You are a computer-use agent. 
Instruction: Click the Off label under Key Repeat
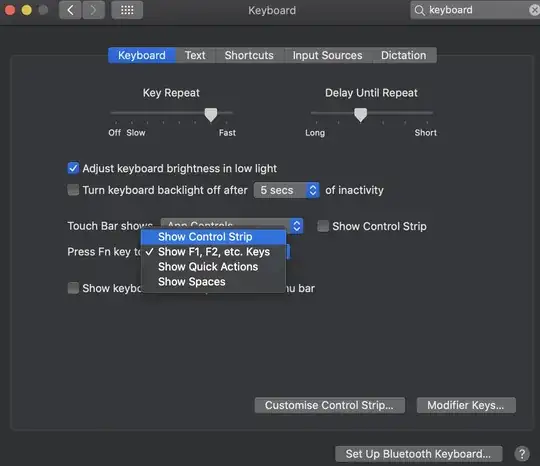coord(115,133)
